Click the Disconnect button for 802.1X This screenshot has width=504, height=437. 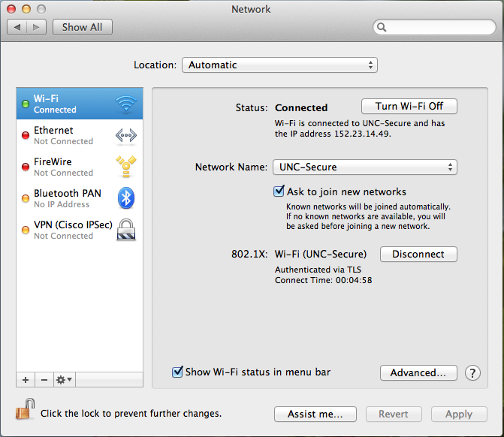(x=418, y=255)
